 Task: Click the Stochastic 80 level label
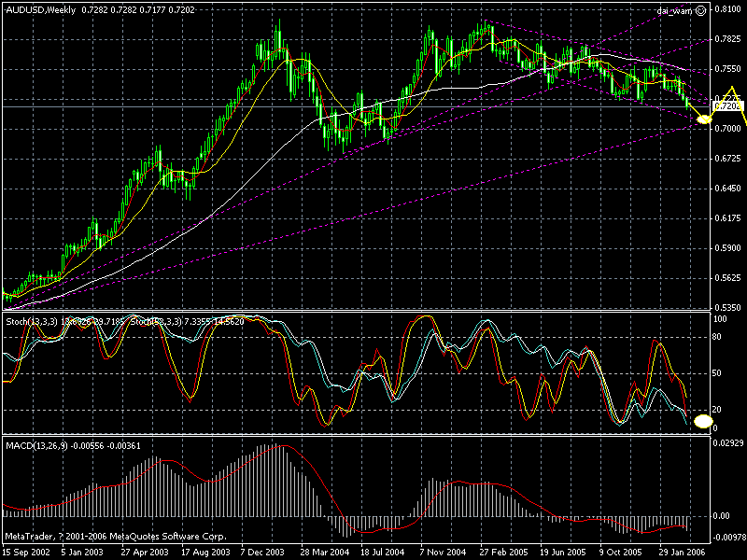pyautogui.click(x=719, y=336)
